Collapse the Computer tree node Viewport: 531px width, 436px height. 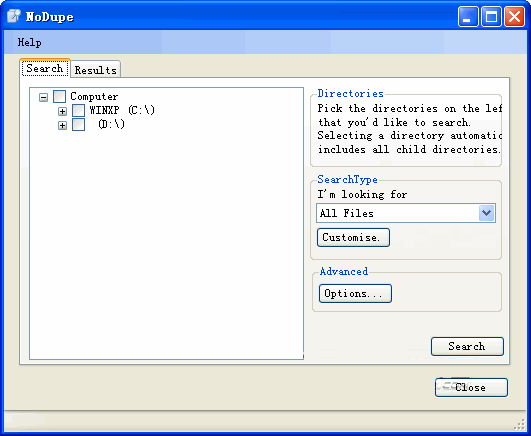pyautogui.click(x=43, y=98)
